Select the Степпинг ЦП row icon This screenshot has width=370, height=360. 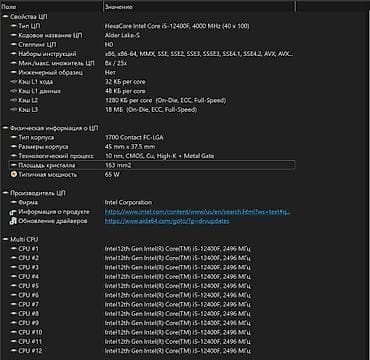(14, 45)
